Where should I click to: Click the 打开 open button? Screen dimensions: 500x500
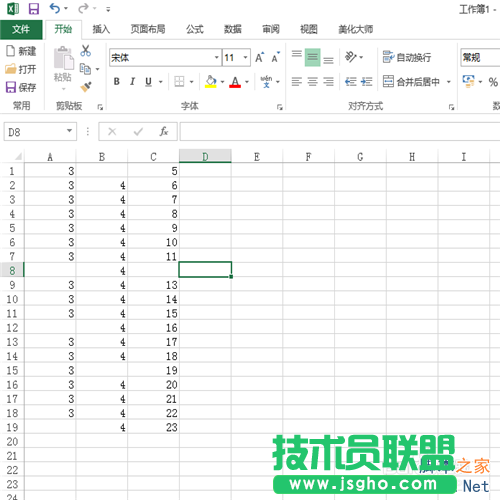(x=21, y=69)
